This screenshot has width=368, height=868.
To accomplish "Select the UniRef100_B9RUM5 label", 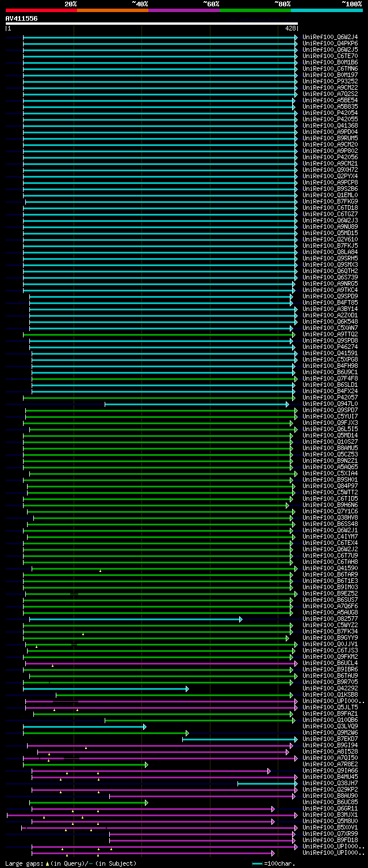I will coord(330,139).
